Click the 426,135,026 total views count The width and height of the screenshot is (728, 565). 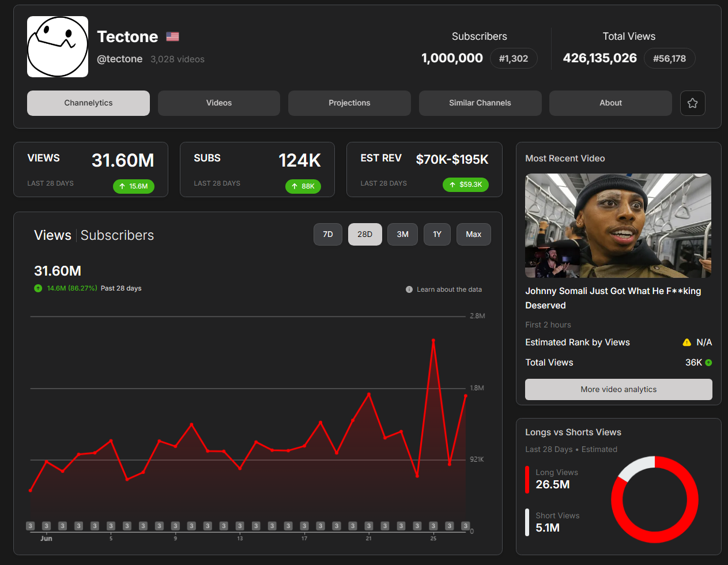[x=600, y=58]
